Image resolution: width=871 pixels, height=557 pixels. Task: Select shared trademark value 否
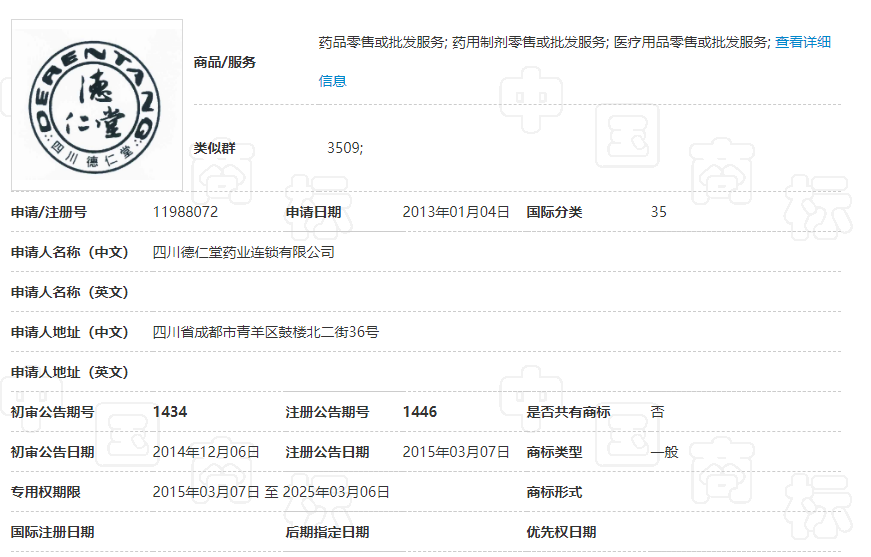657,412
